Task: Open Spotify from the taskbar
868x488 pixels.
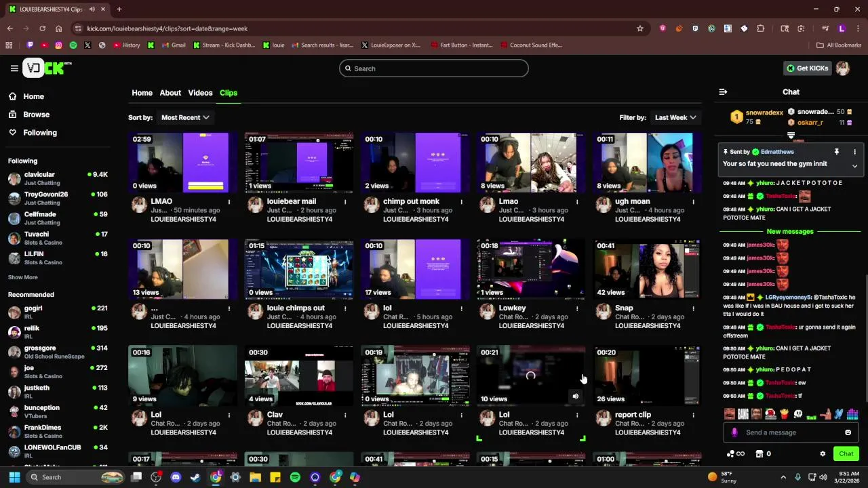Action: point(295,477)
